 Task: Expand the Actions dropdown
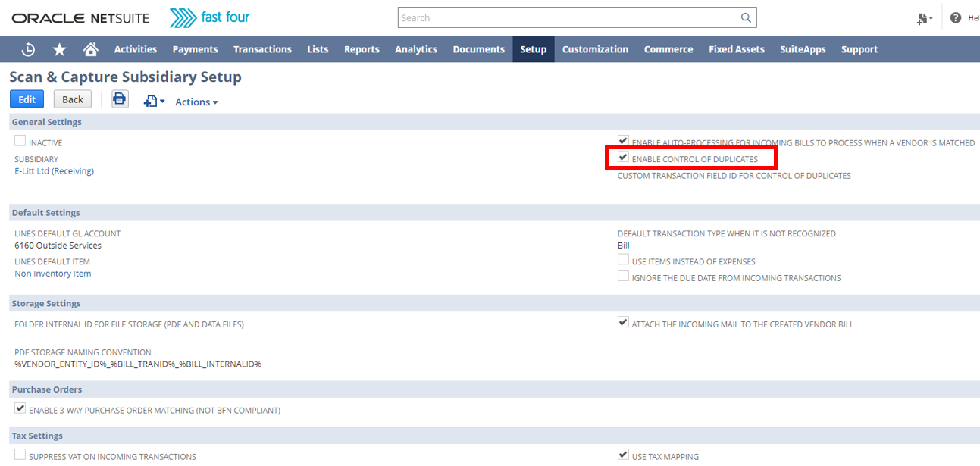point(196,102)
